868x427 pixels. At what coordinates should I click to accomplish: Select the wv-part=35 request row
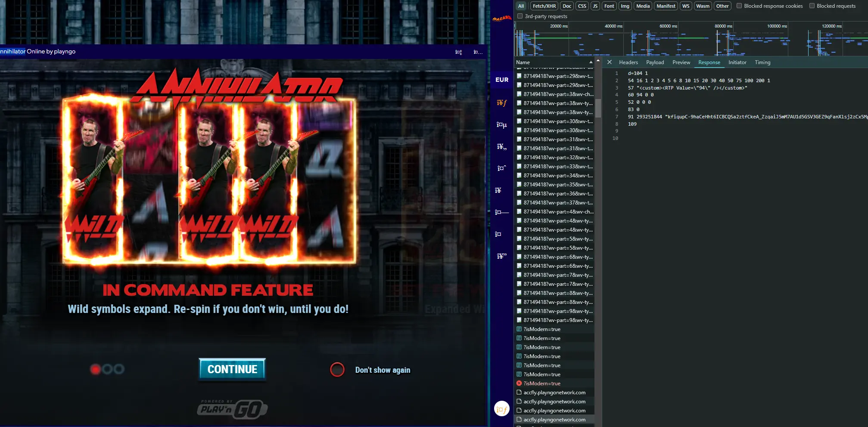(x=554, y=184)
